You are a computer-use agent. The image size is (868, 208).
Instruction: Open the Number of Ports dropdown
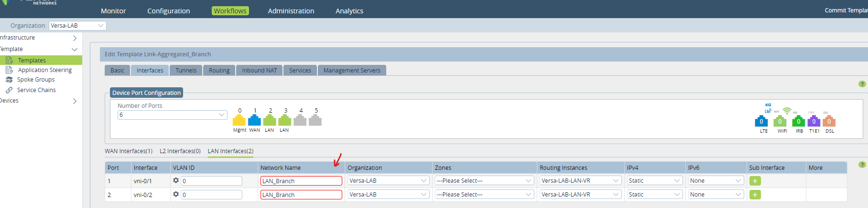tap(173, 115)
